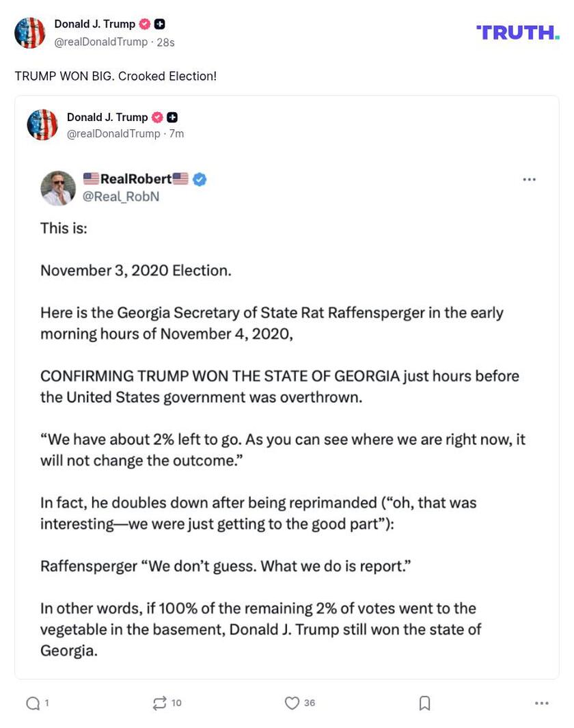Click the TRUTH logo in the header
The image size is (574, 728).
pos(517,32)
